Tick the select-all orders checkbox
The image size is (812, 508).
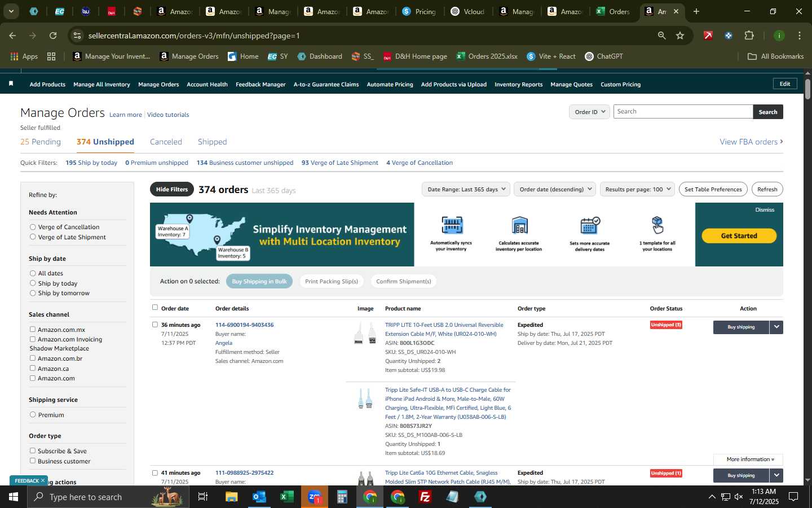coord(155,307)
